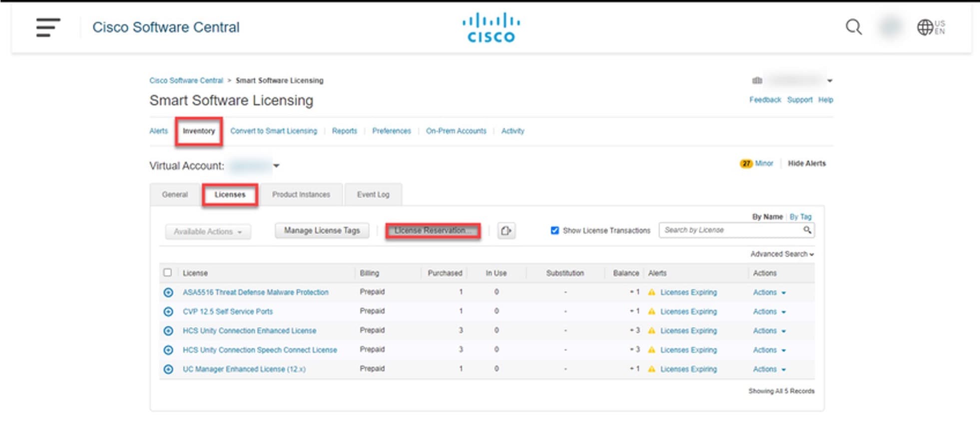Open the search magnifier in header

[854, 27]
